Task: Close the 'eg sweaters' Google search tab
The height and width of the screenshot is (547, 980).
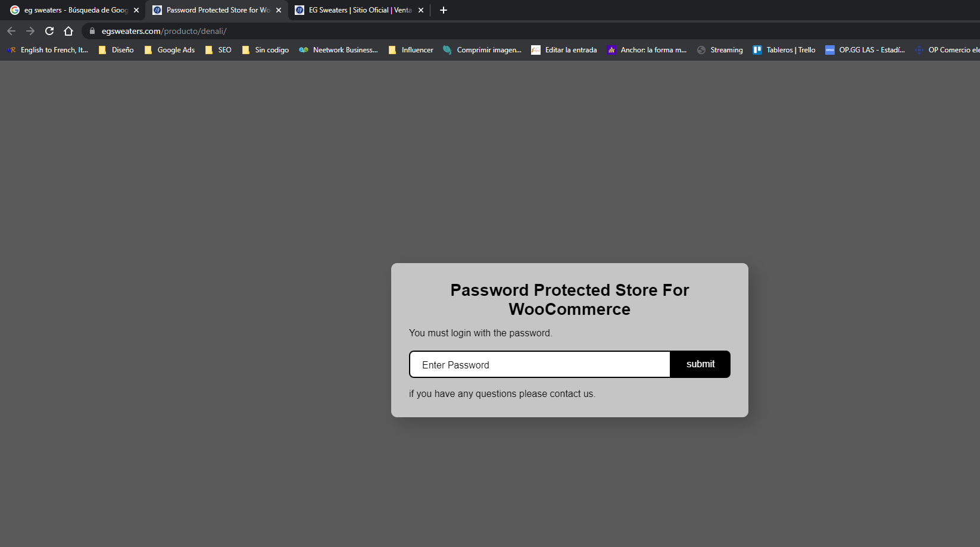Action: [x=136, y=10]
